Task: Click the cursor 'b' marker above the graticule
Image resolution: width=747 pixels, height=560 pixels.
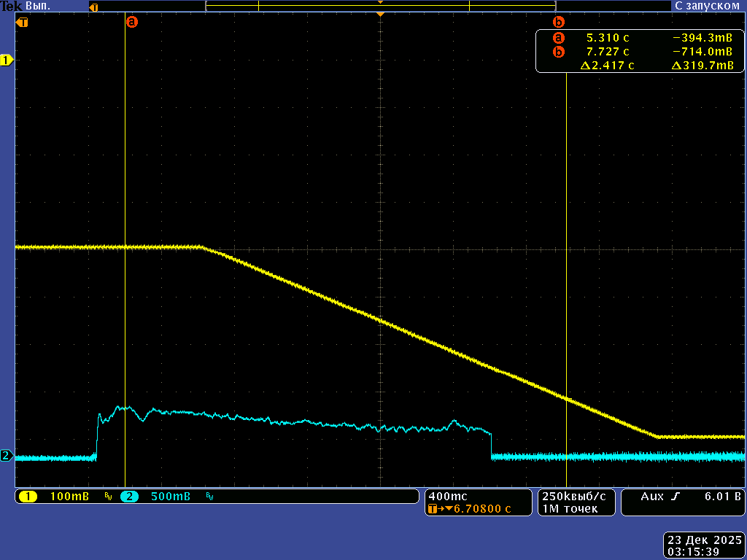Action: [559, 22]
